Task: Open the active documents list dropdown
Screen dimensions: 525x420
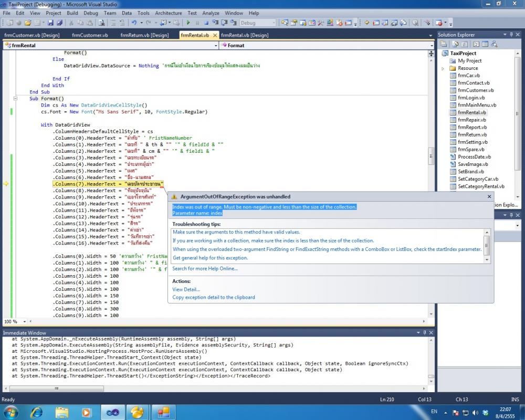Action: (x=430, y=35)
